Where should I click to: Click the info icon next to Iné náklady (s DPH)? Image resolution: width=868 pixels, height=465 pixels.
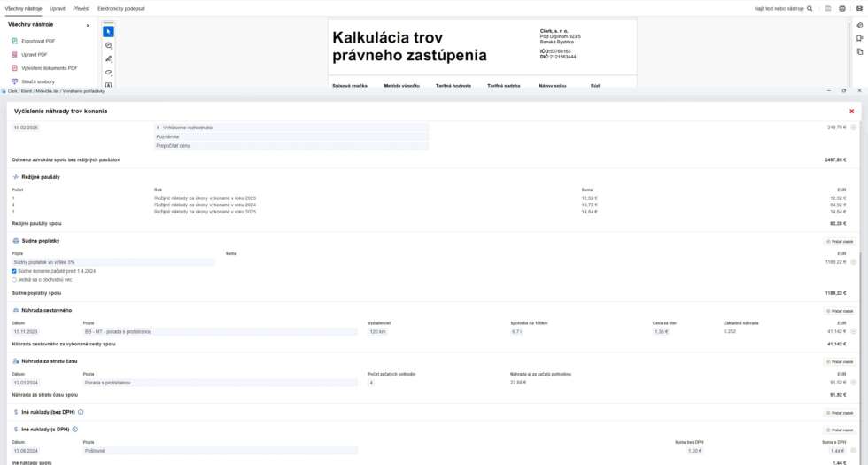point(74,429)
